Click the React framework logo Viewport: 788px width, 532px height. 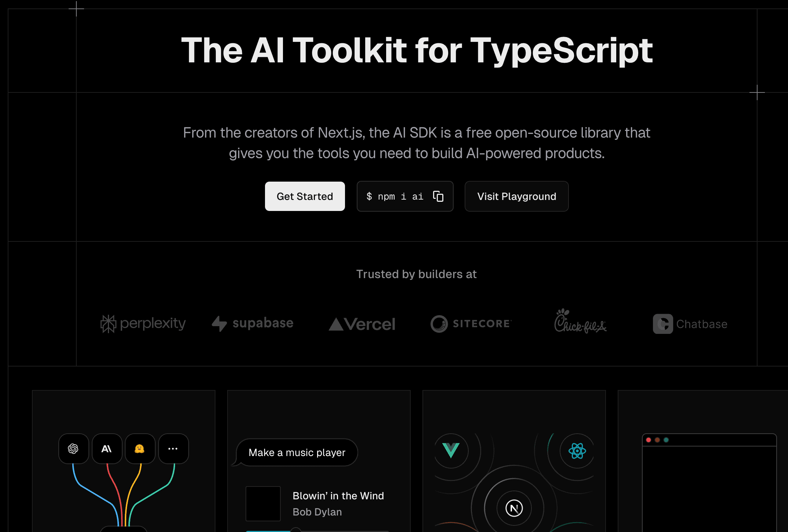click(x=577, y=451)
